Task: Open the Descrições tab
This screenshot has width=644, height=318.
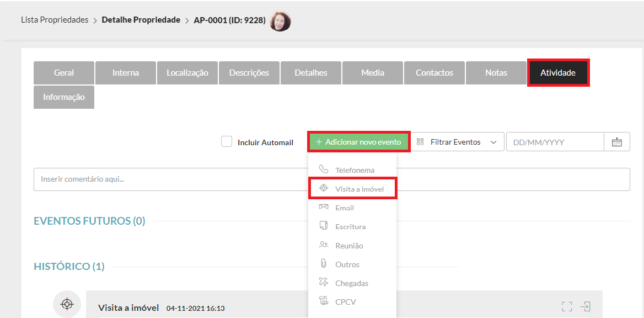Action: [249, 73]
